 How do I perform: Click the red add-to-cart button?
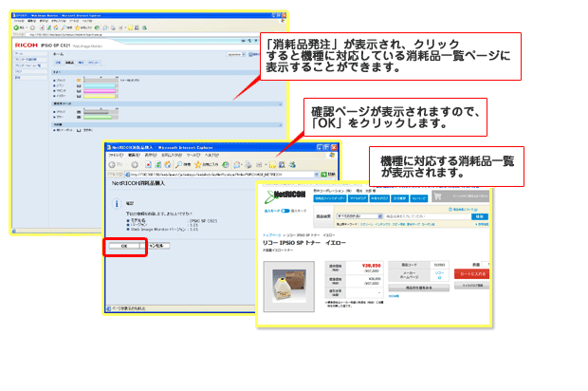(x=471, y=274)
